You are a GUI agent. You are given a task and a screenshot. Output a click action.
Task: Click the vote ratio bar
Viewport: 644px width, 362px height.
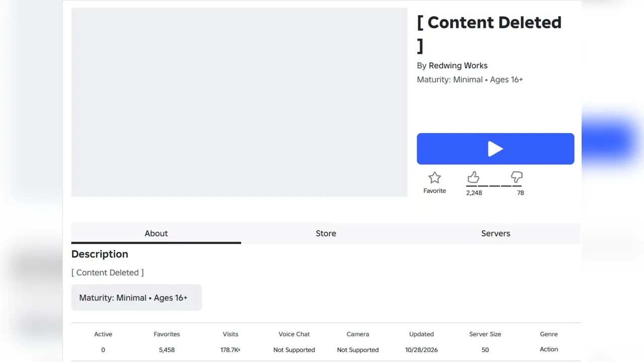(494, 186)
